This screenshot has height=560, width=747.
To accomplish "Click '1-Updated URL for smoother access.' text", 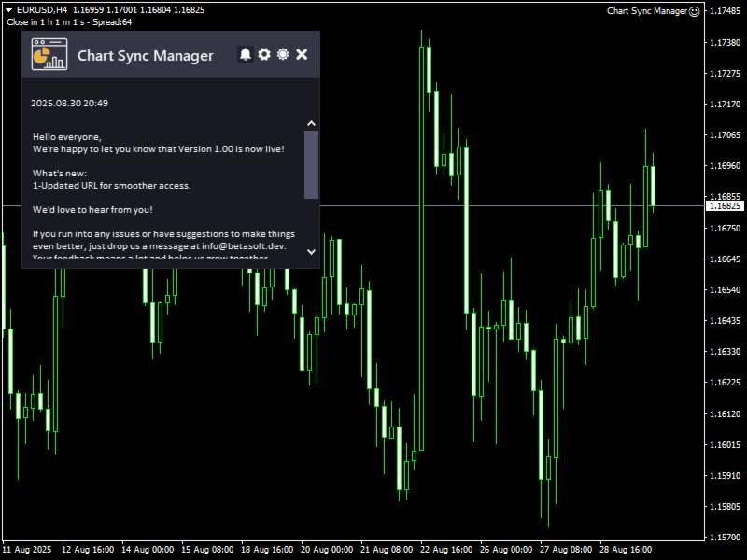I will [x=111, y=185].
